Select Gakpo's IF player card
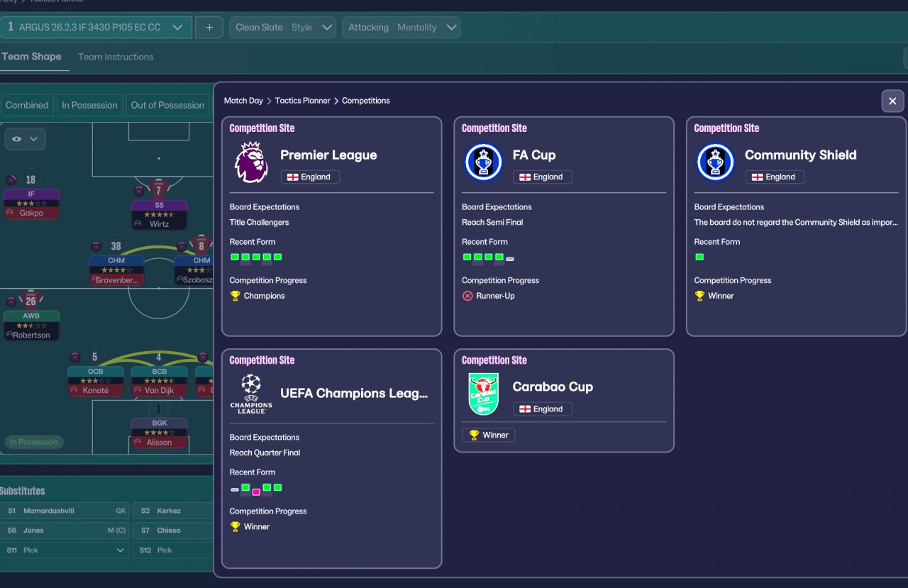This screenshot has width=908, height=588. 31,204
